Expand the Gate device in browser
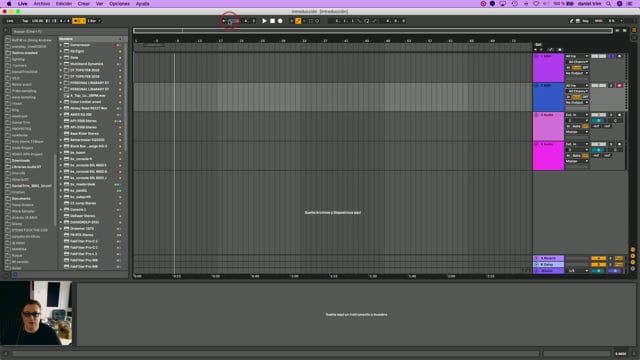 (61, 58)
